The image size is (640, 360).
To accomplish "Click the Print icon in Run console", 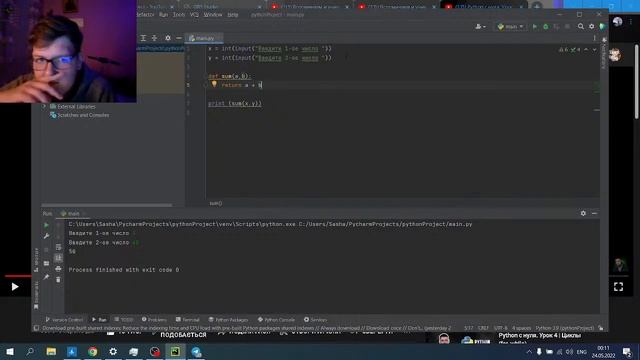I will point(58,269).
